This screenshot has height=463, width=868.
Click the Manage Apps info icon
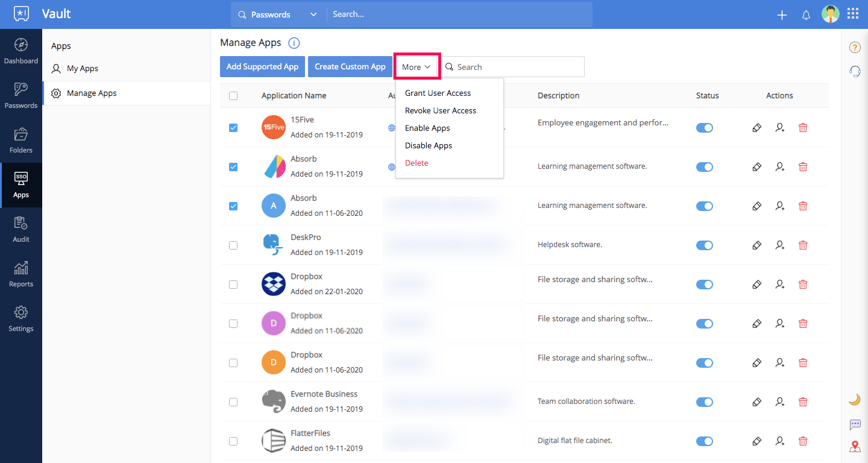tap(294, 42)
